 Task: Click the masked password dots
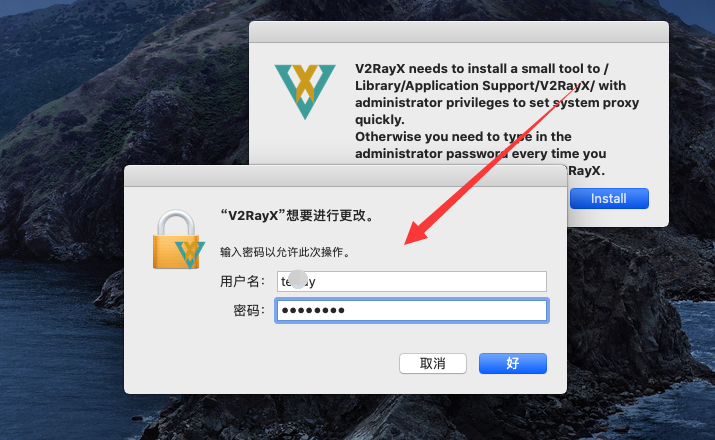coord(313,311)
